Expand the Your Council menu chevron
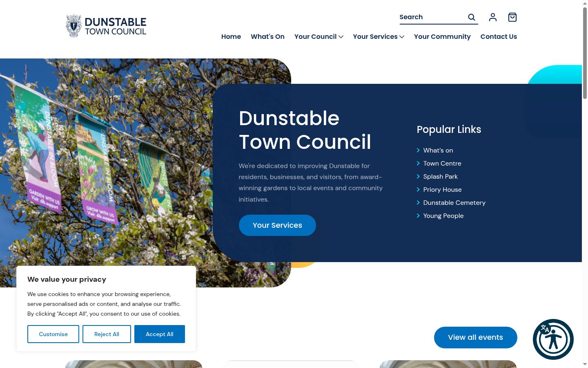Screen dimensions: 588x368 coord(341,37)
